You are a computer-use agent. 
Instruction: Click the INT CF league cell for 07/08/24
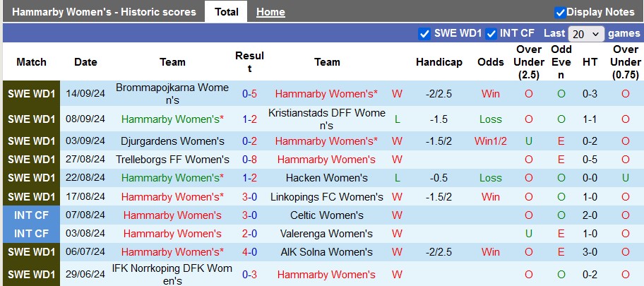coord(31,215)
